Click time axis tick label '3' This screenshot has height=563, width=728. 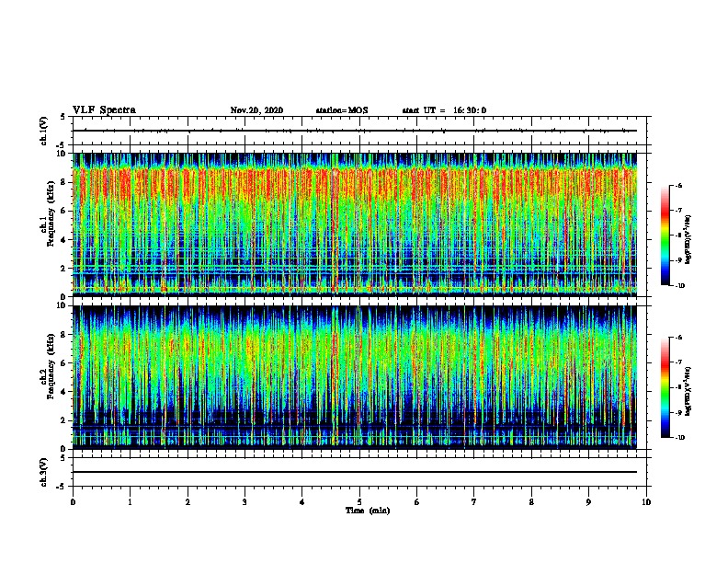245,502
